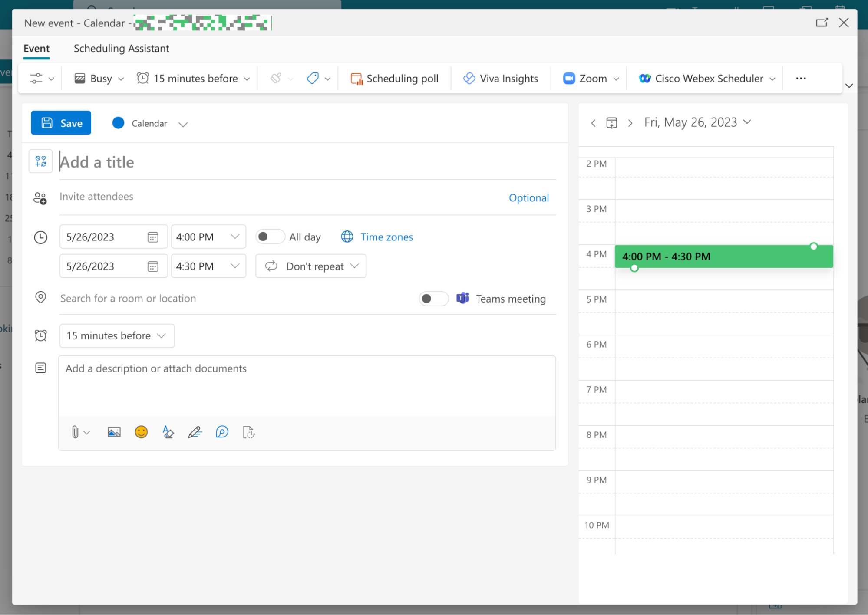Click Save to create event

click(x=61, y=122)
